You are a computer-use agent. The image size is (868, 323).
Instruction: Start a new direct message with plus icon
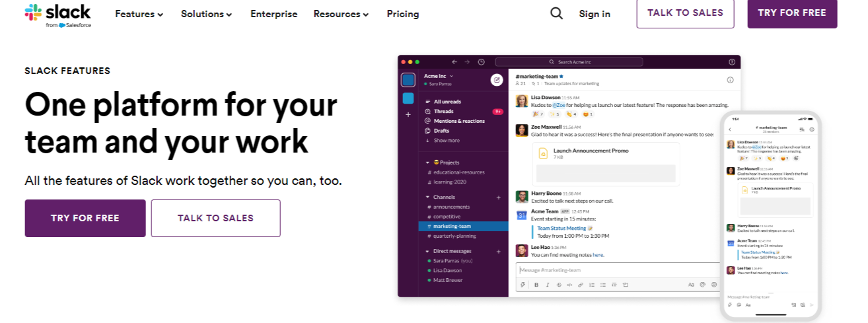[499, 252]
